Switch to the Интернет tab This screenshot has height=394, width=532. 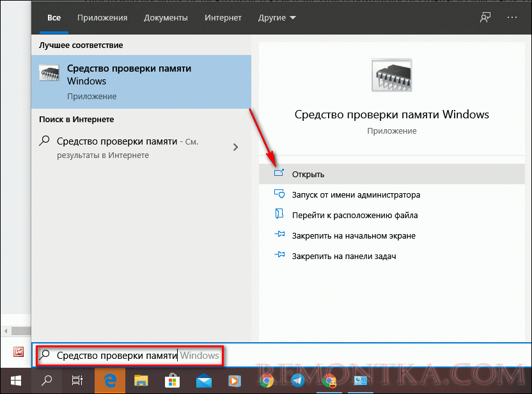(223, 18)
